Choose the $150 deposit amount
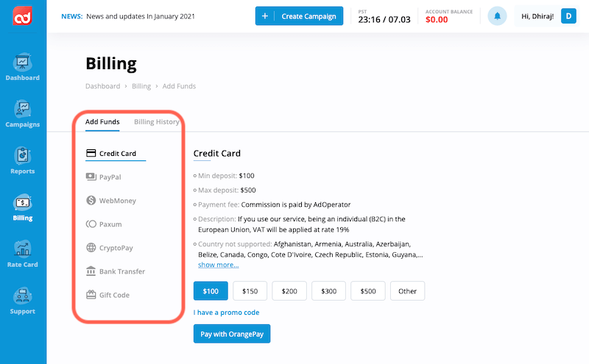This screenshot has height=364, width=589. click(x=250, y=290)
